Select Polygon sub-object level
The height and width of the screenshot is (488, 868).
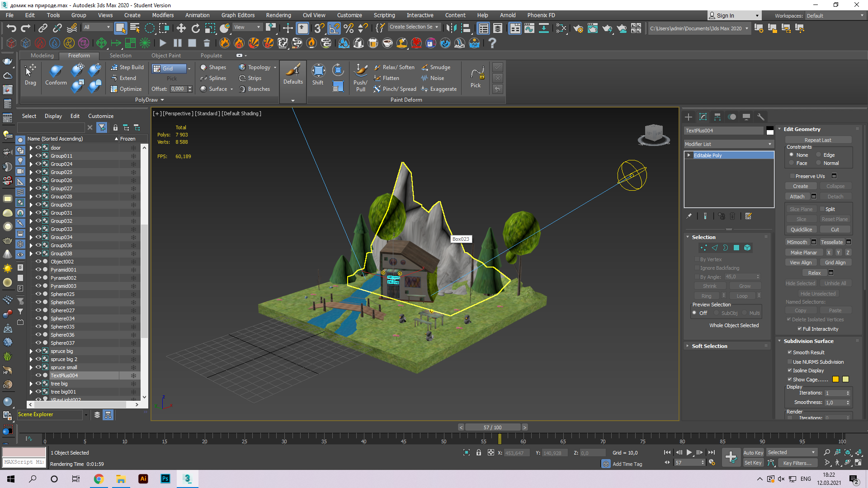click(x=736, y=248)
